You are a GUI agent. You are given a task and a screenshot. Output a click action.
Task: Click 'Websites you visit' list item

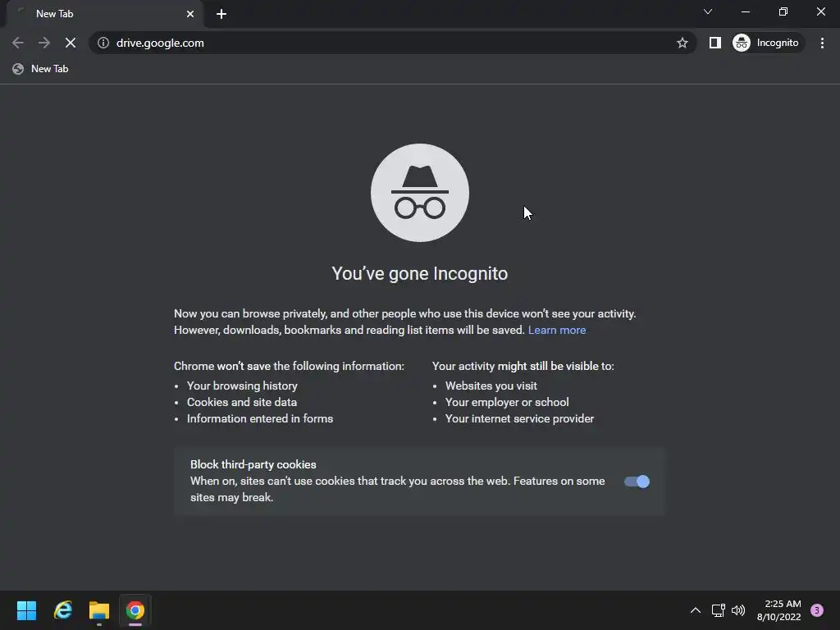pyautogui.click(x=491, y=386)
